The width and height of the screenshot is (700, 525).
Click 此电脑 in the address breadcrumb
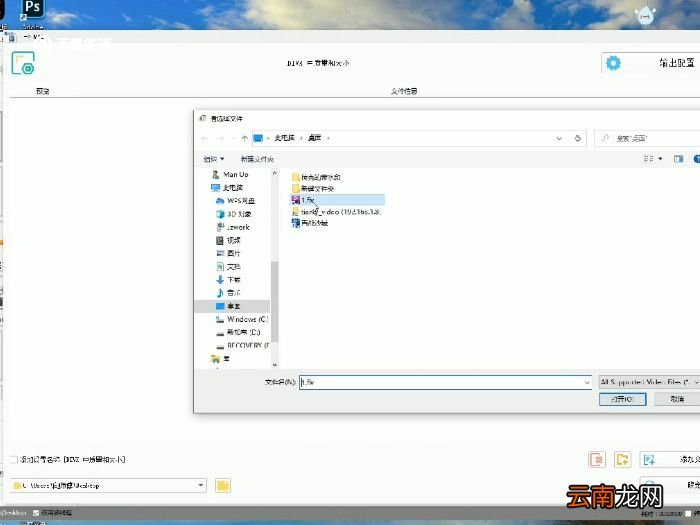click(x=284, y=138)
